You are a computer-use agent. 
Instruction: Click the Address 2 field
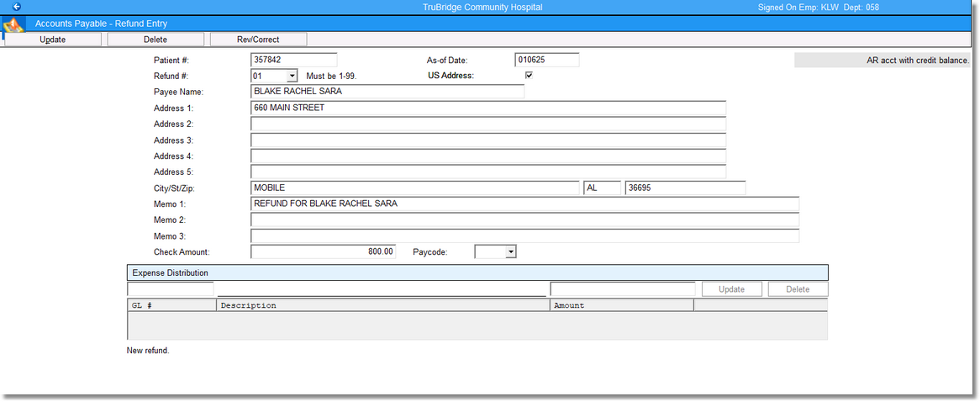(488, 124)
